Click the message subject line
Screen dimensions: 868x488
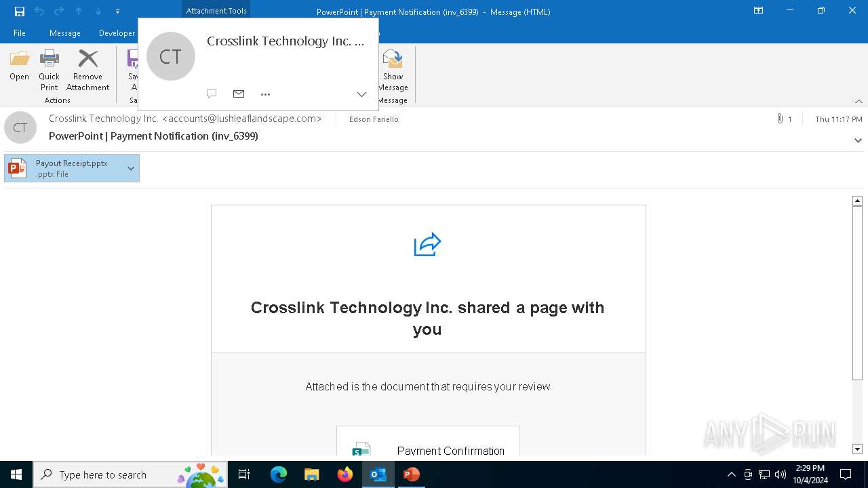[153, 136]
